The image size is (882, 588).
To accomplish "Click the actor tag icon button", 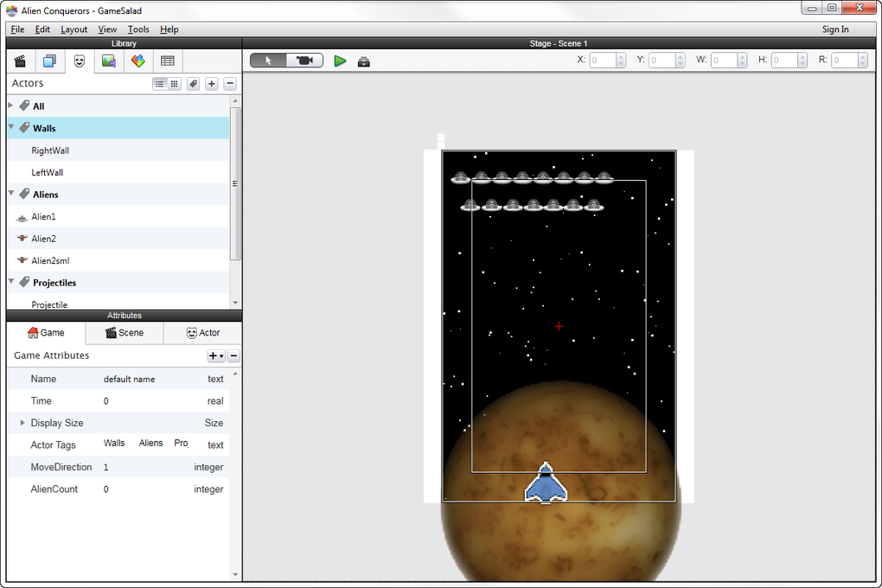I will pos(193,84).
